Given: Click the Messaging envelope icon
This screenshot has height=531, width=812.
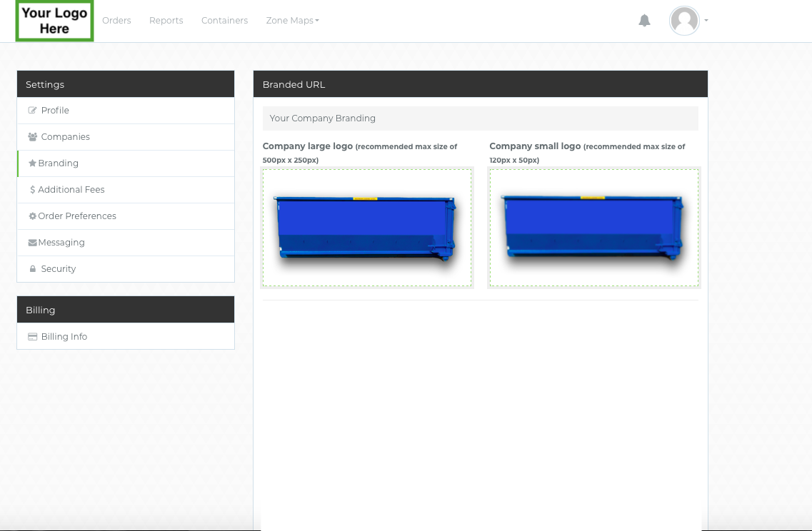Looking at the screenshot, I should click(32, 243).
